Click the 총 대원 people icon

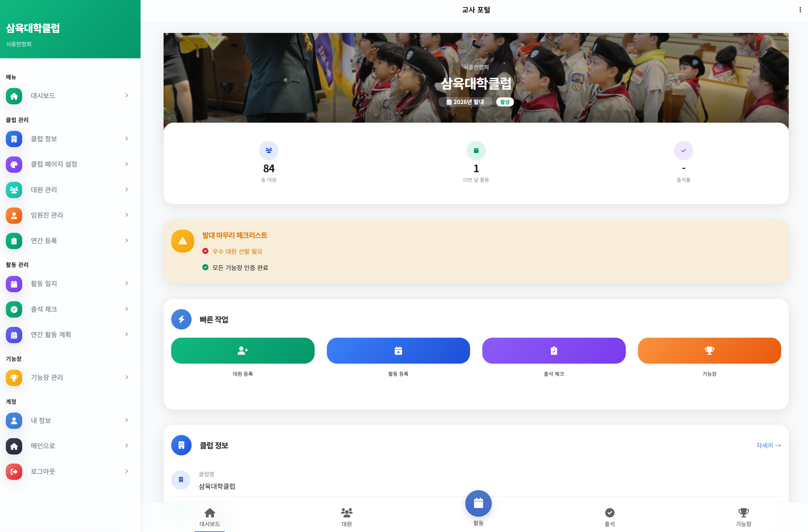(269, 150)
